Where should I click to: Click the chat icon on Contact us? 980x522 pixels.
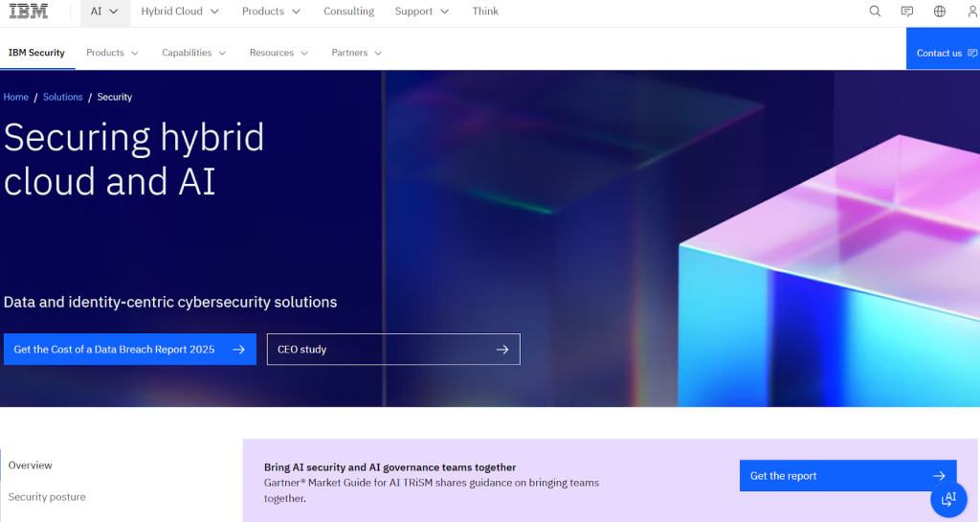tap(972, 53)
